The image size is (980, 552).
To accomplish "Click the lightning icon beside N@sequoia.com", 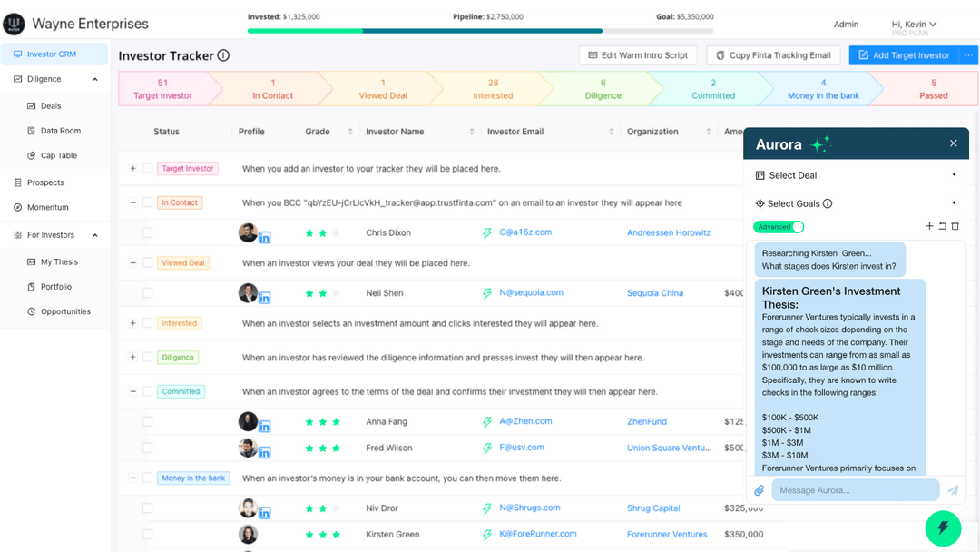I will point(487,293).
